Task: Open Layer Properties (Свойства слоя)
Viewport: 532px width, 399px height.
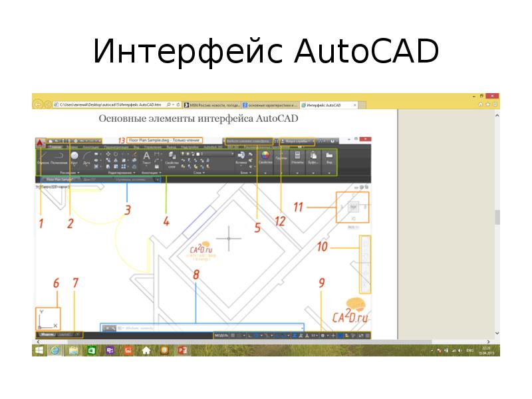Action: [172, 160]
